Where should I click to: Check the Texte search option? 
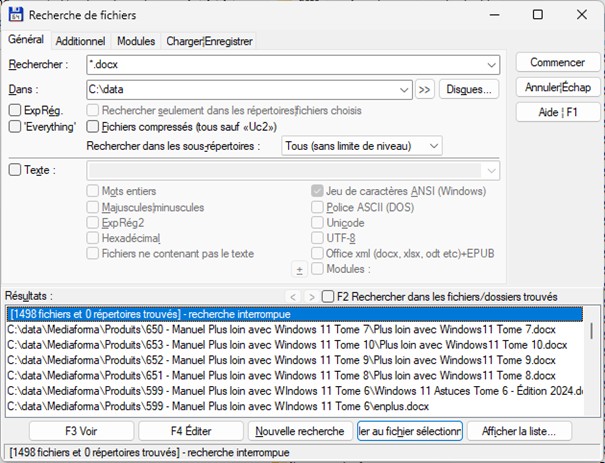pyautogui.click(x=15, y=170)
